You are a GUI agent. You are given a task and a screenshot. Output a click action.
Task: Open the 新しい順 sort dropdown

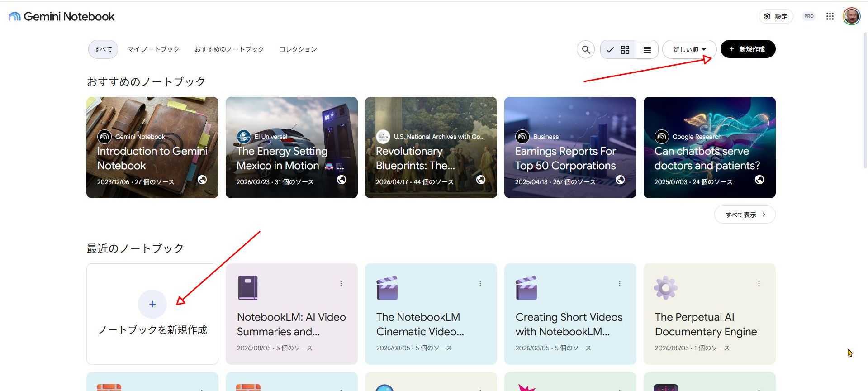coord(689,49)
